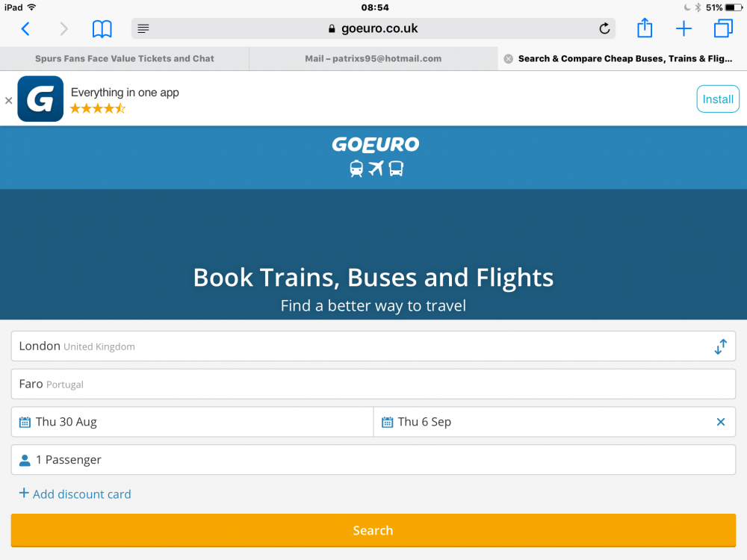Edit the London departure field
The height and width of the screenshot is (560, 747).
point(373,346)
